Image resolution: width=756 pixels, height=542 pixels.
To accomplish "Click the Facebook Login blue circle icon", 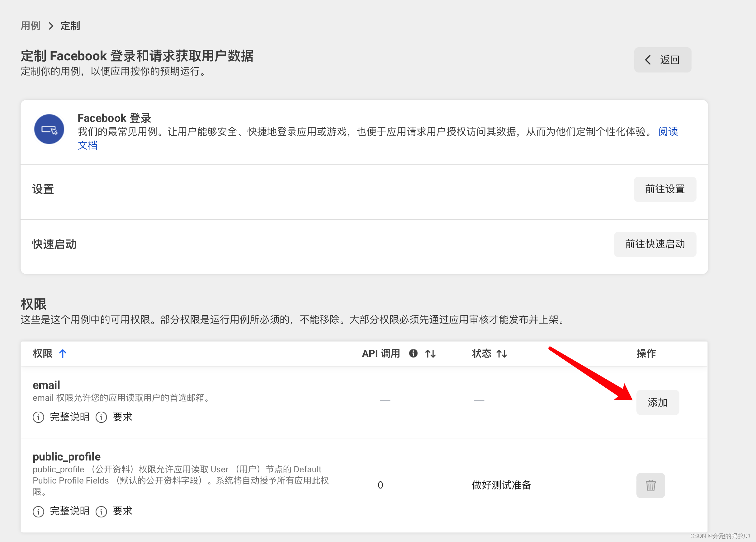I will [49, 129].
